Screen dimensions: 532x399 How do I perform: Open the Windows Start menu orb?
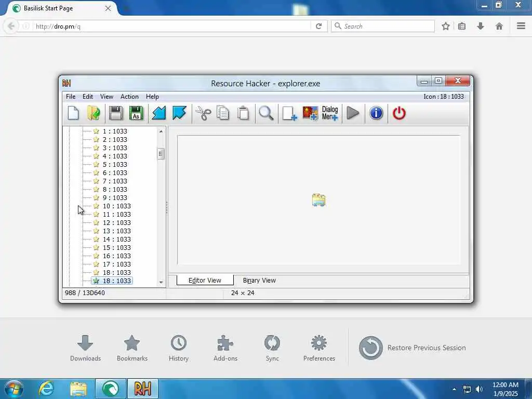(14, 389)
